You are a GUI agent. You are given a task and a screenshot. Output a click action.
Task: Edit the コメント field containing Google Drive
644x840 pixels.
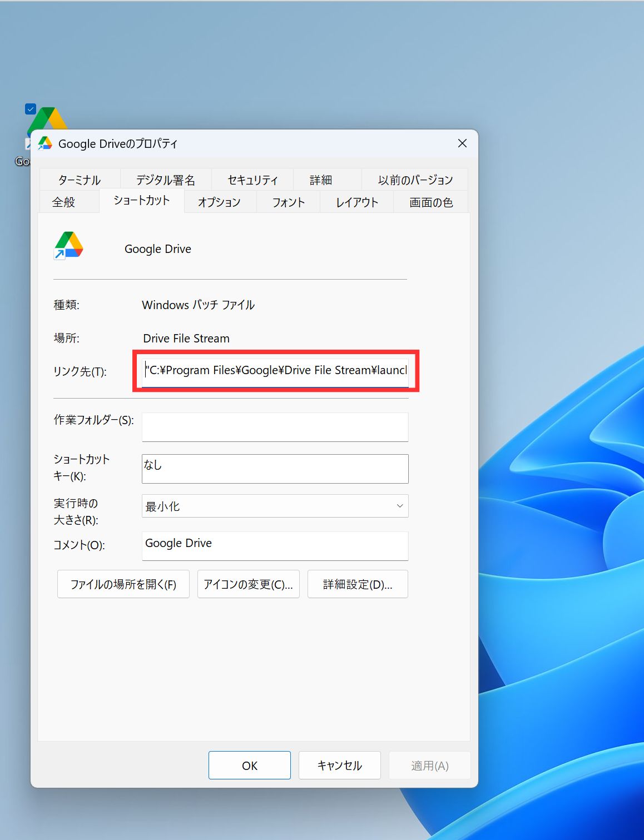pos(275,545)
